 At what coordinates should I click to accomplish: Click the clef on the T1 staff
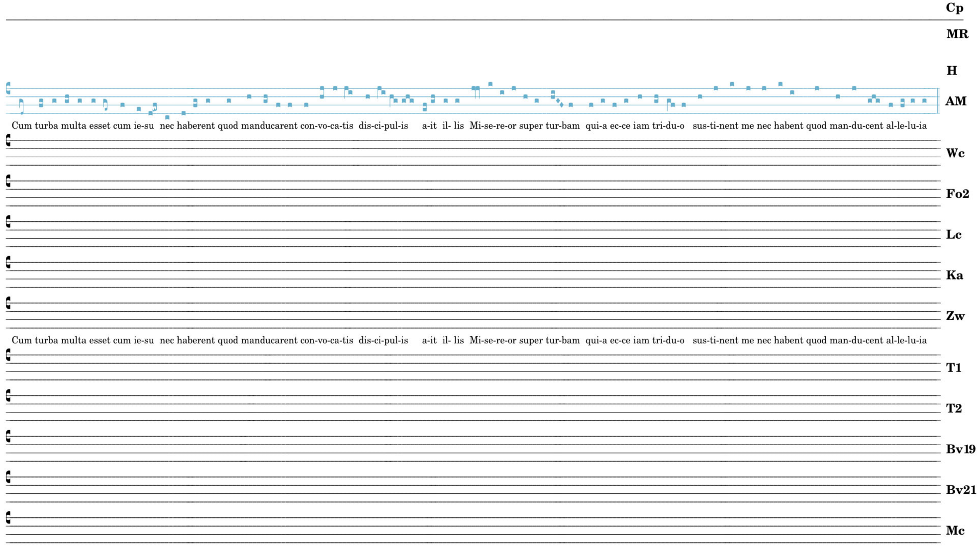tap(8, 355)
